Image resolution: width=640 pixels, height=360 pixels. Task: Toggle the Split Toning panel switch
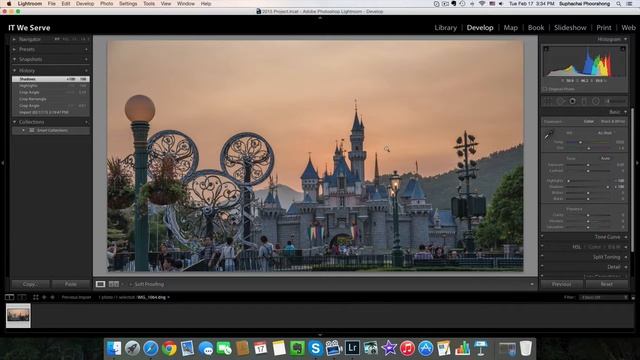pos(542,257)
